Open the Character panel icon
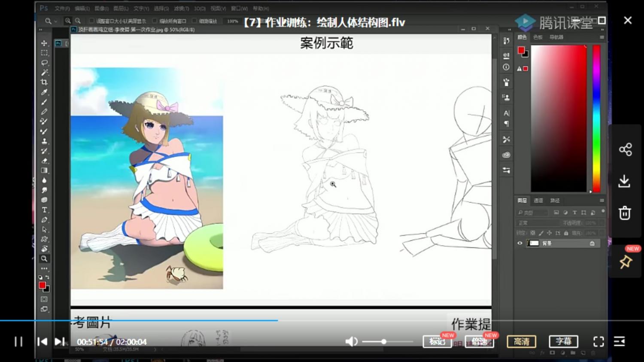This screenshot has width=644, height=362. tap(506, 113)
